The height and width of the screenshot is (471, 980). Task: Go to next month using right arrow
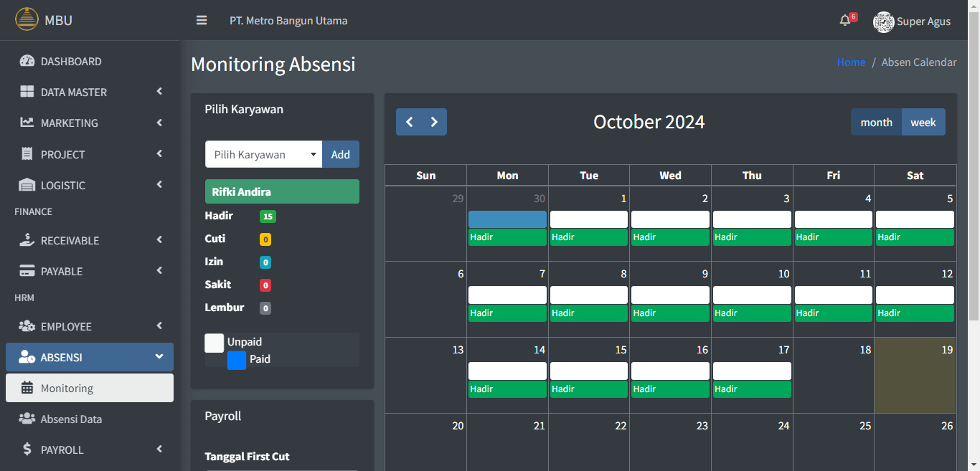[x=434, y=122]
